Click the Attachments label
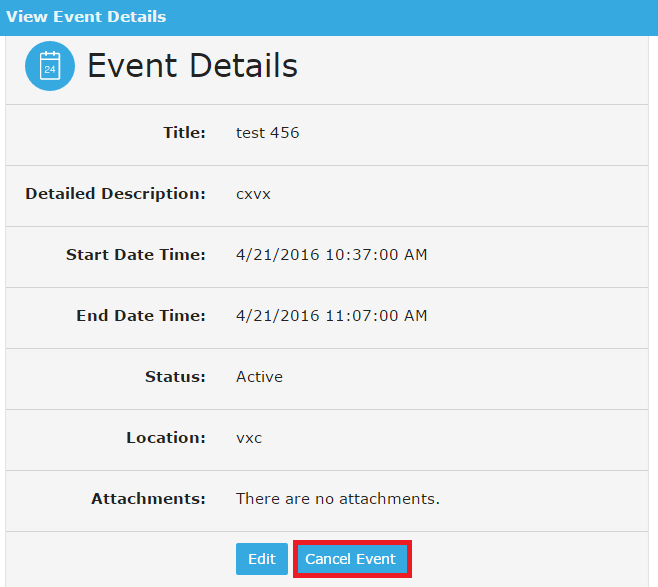Image resolution: width=658 pixels, height=587 pixels. coord(148,499)
